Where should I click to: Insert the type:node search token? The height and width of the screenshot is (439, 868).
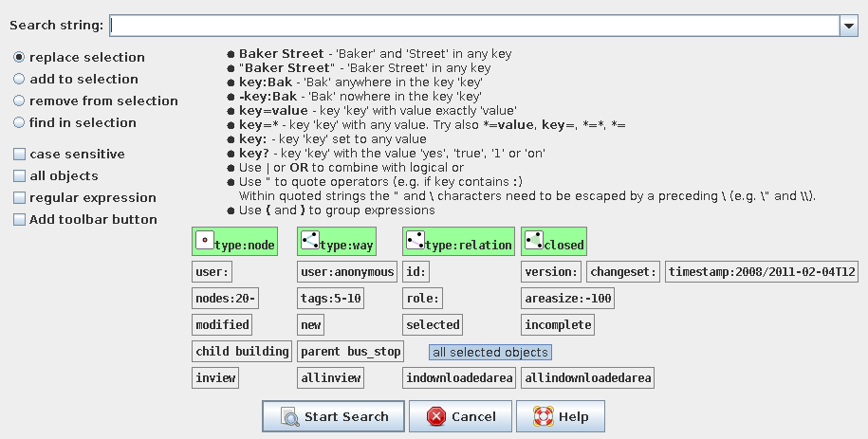(235, 243)
